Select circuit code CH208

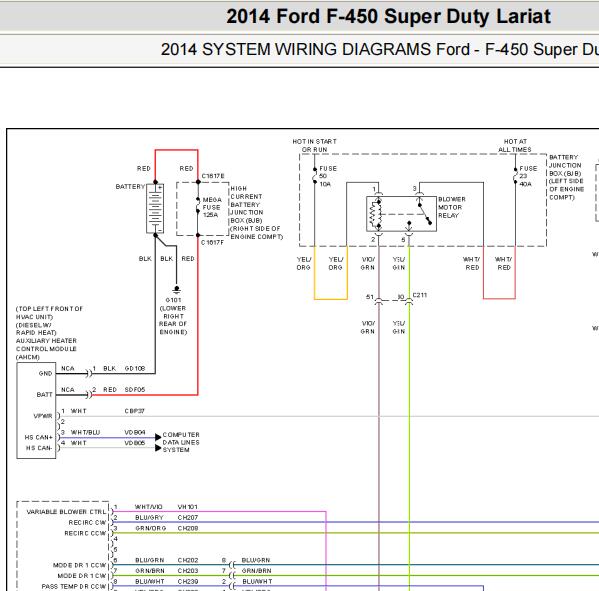click(x=188, y=528)
